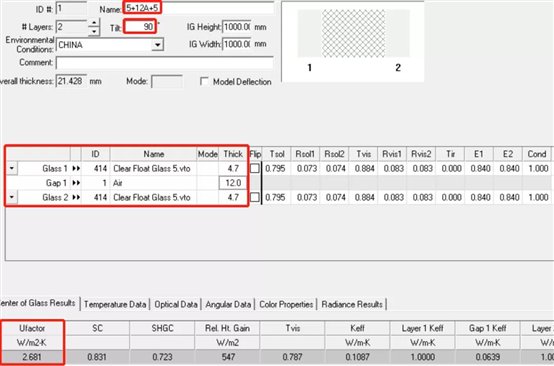Decrease number of layers with down arrow
The height and width of the screenshot is (366, 554).
coord(94,31)
